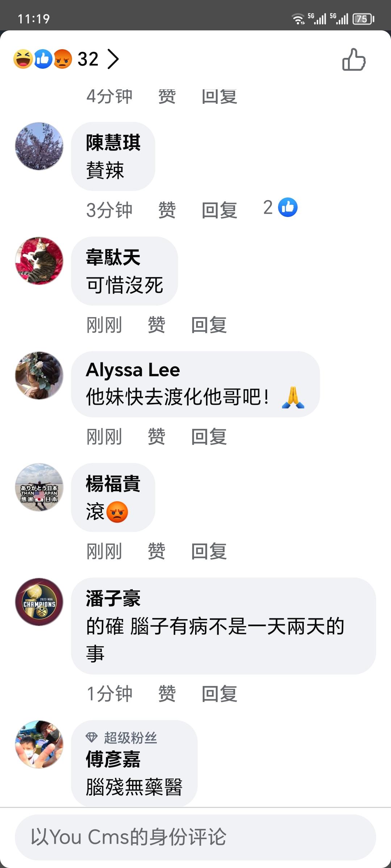391x868 pixels.
Task: Reply to Alyssa Lee's comment with 回复
Action: 209,437
